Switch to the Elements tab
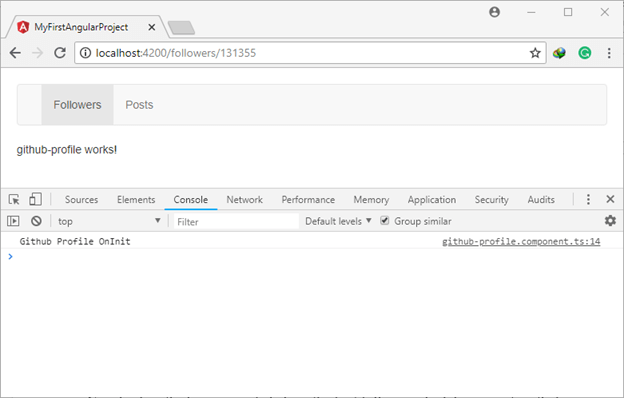 [x=136, y=199]
